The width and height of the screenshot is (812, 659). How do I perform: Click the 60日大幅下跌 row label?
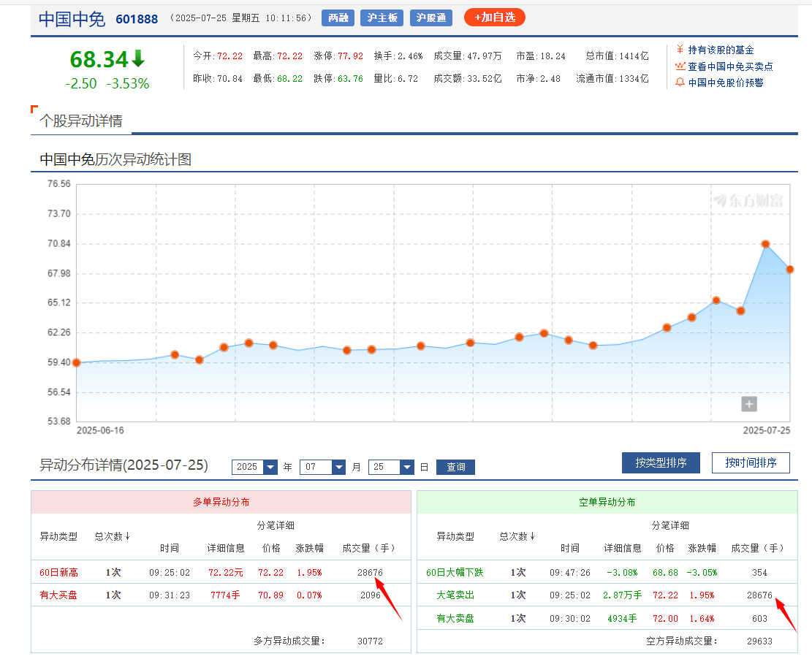455,573
